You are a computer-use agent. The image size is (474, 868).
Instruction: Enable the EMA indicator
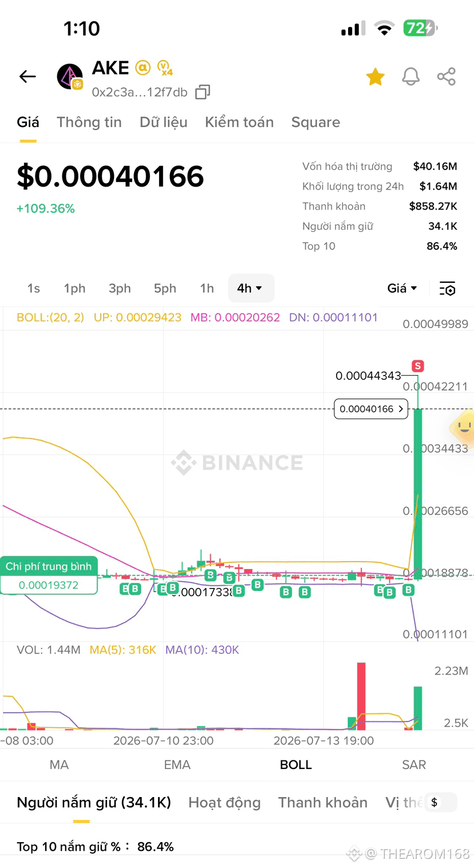(x=177, y=765)
